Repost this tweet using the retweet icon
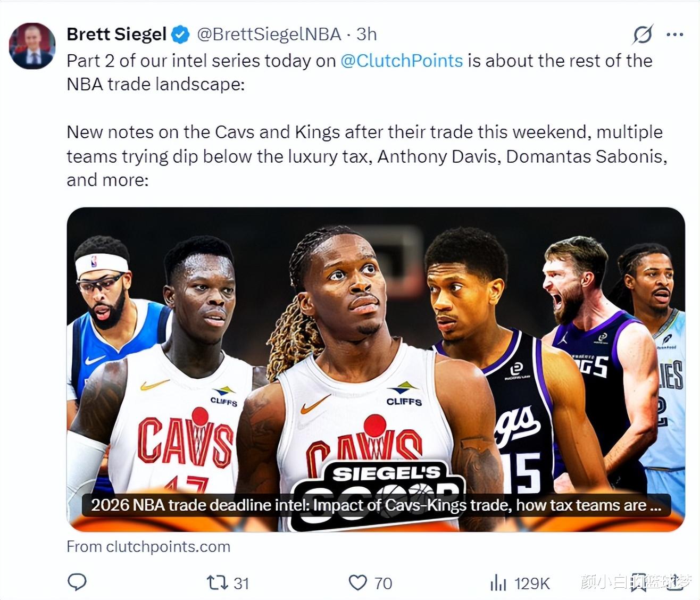This screenshot has height=600, width=700. click(x=217, y=583)
